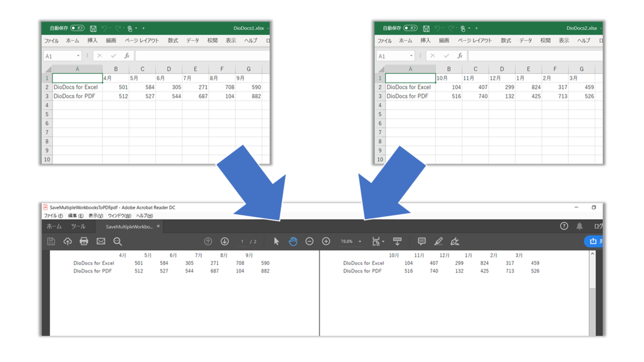Screen dimensions: 644x362
Task: Select Acrobat arrow selection tool
Action: click(276, 241)
